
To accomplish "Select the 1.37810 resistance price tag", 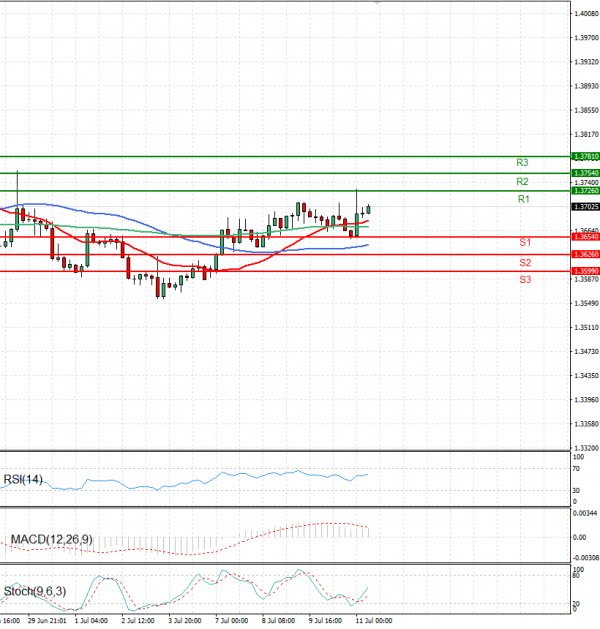I will (x=586, y=156).
